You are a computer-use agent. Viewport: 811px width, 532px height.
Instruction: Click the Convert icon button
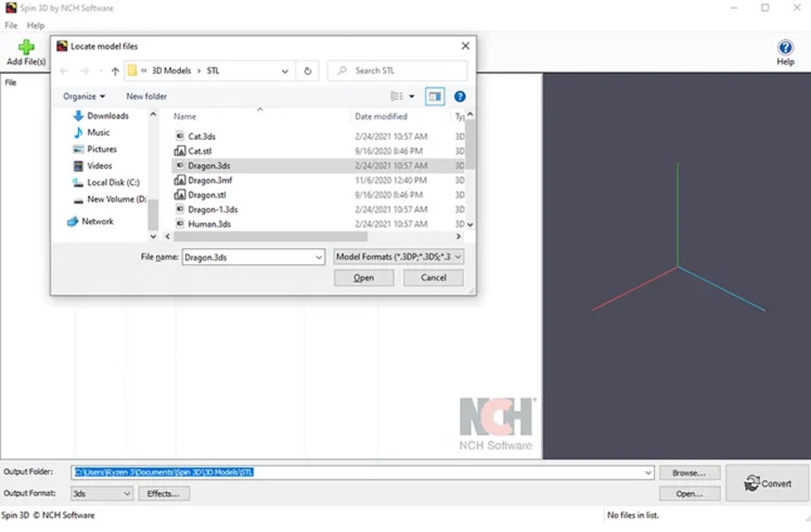[x=768, y=483]
